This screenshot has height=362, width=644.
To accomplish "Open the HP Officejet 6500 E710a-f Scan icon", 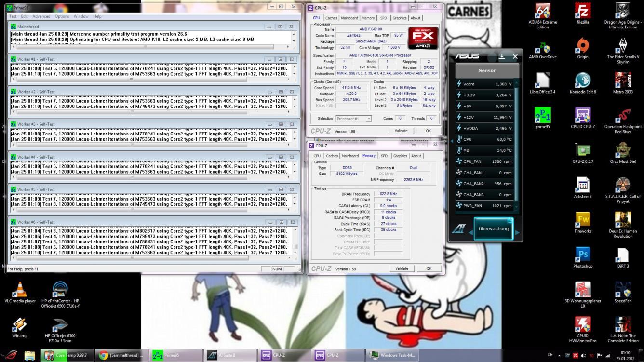I will 60,330.
